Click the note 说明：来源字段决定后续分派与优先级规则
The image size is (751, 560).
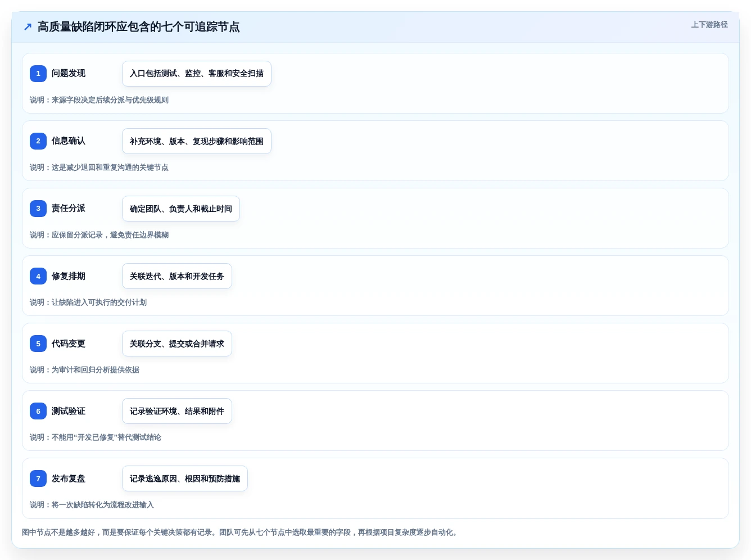(99, 100)
